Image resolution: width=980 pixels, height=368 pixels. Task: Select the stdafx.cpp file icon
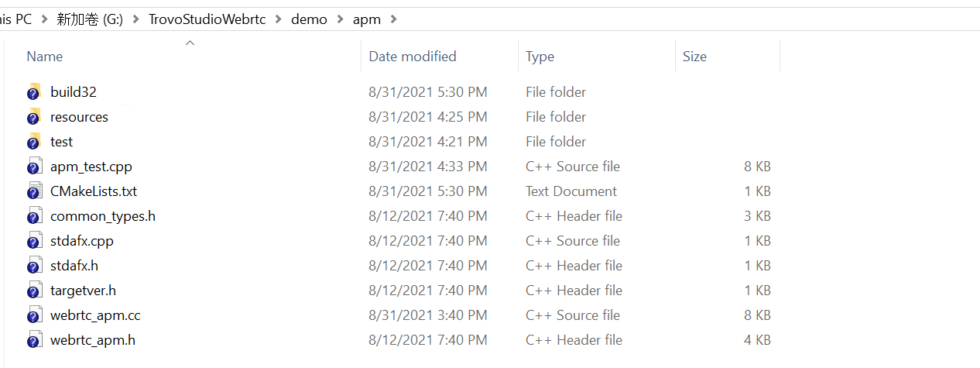coord(33,241)
